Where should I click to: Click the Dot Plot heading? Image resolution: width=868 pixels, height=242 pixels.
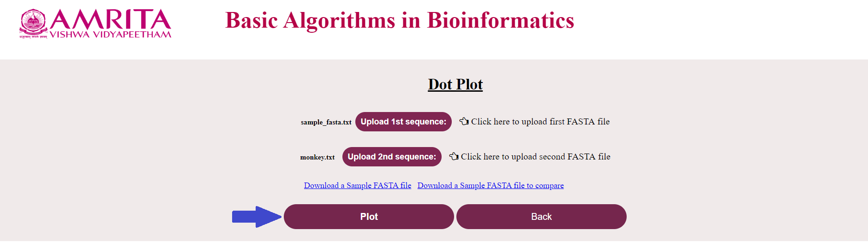coord(455,84)
